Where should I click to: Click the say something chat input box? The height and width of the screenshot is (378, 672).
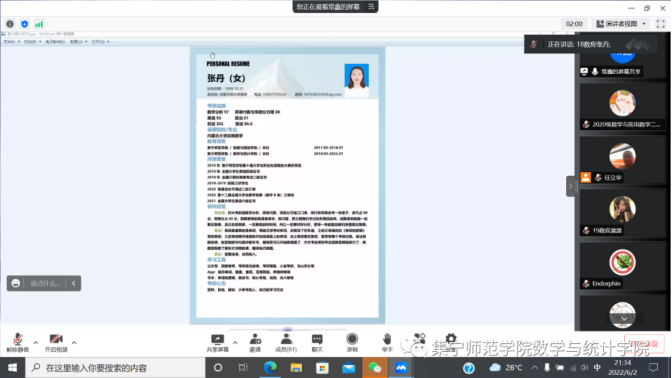[45, 283]
